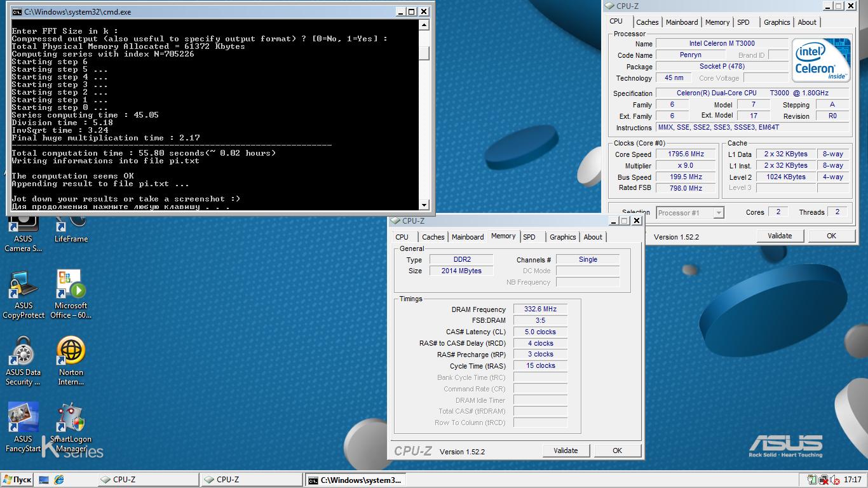Click the Code Name value 'Penryn'
The image size is (868, 488).
coord(691,55)
